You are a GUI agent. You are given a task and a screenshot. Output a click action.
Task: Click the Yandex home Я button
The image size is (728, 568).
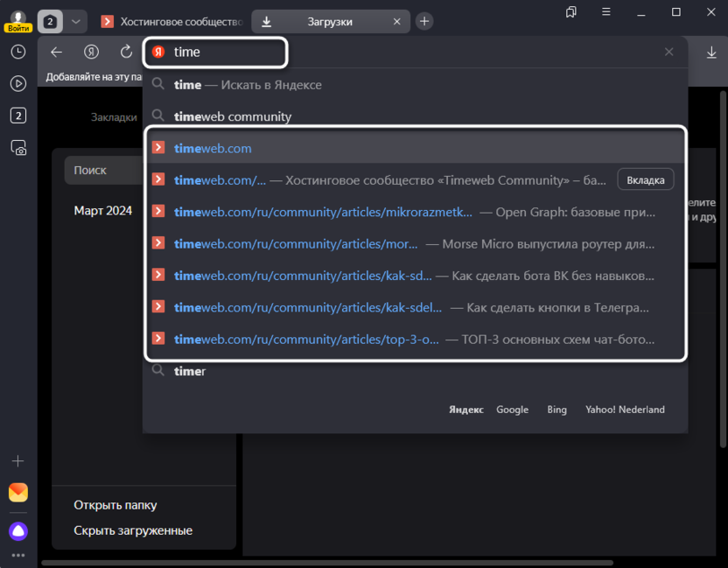click(92, 52)
